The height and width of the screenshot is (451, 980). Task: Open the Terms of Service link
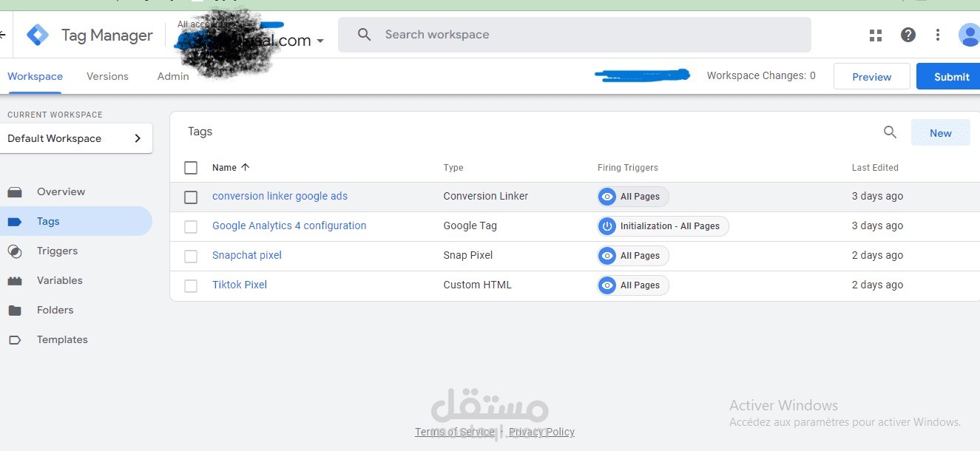455,432
